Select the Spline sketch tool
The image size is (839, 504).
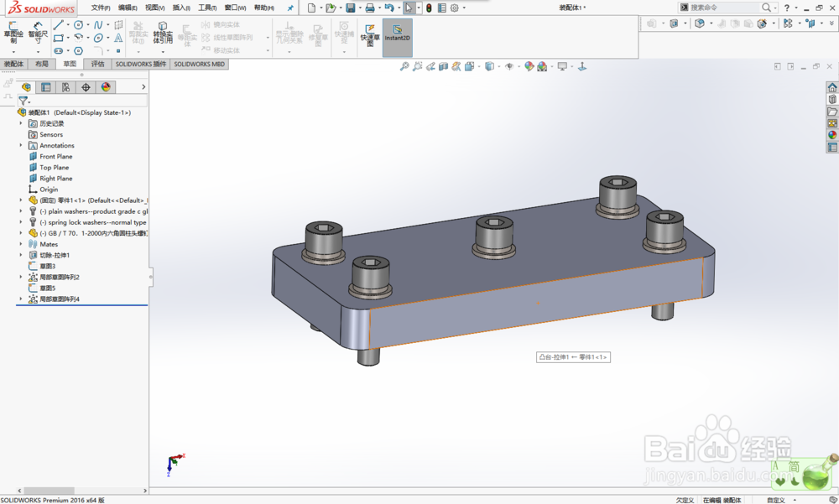(x=98, y=25)
